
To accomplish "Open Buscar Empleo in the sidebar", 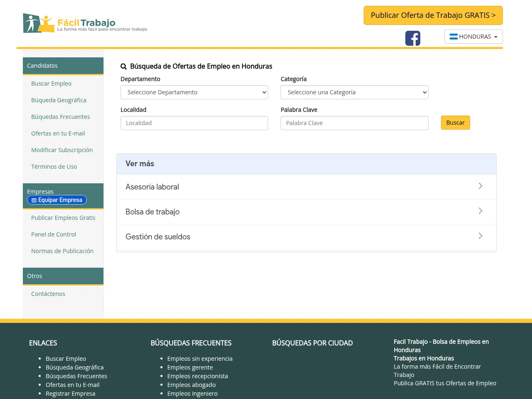I will [x=51, y=84].
